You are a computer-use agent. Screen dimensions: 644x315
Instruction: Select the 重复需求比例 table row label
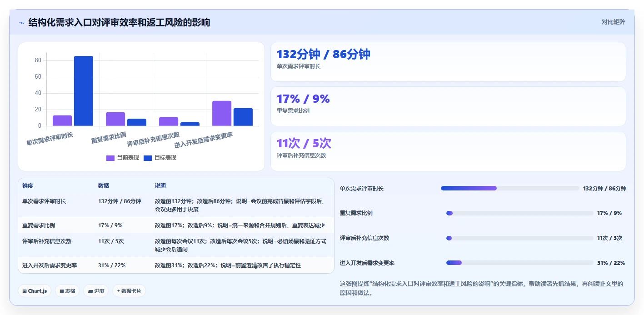tap(39, 225)
